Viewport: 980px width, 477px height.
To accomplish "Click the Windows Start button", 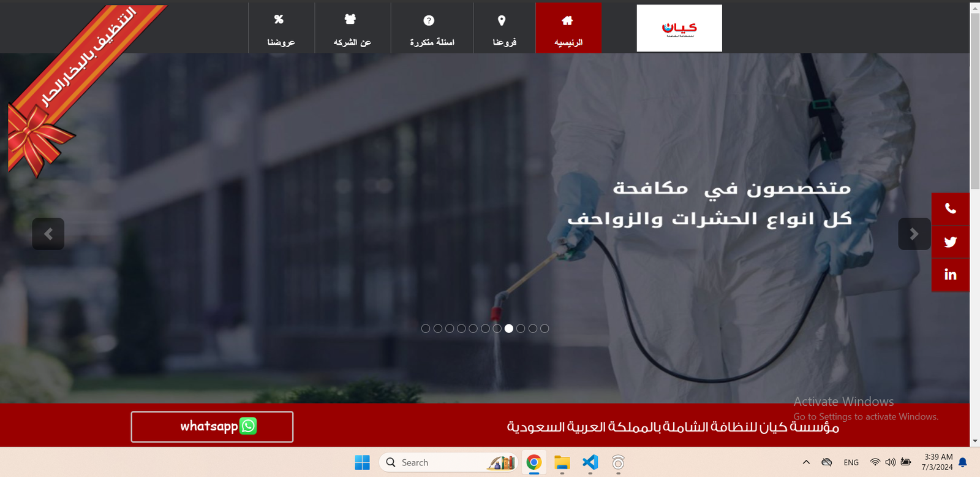I will click(362, 462).
